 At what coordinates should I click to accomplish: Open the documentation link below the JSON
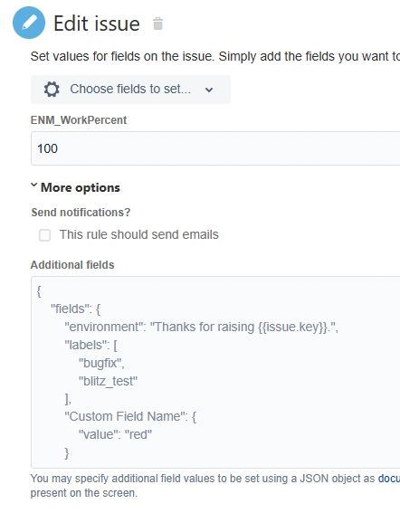tap(389, 479)
